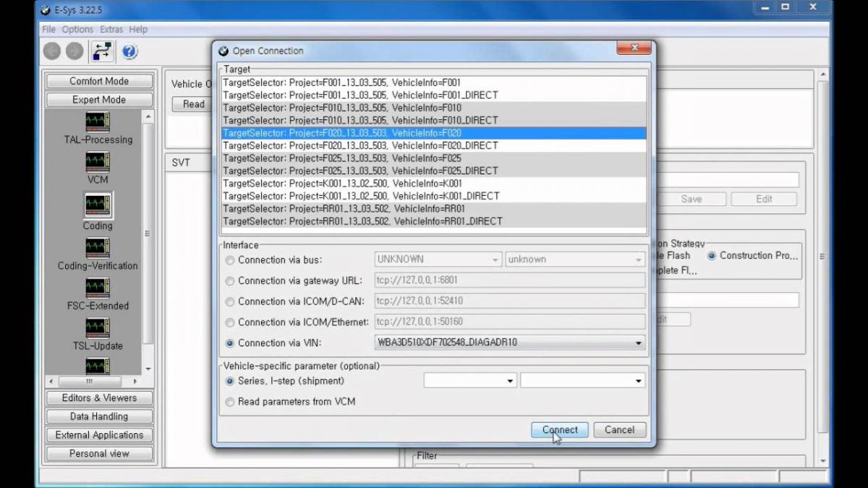Open the blue question mark help icon

[129, 51]
